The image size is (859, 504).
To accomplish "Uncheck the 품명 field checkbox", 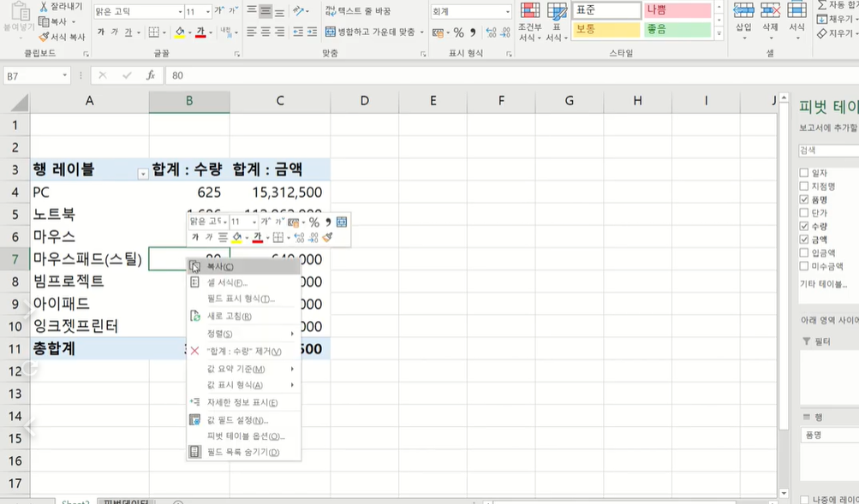I will (x=803, y=199).
